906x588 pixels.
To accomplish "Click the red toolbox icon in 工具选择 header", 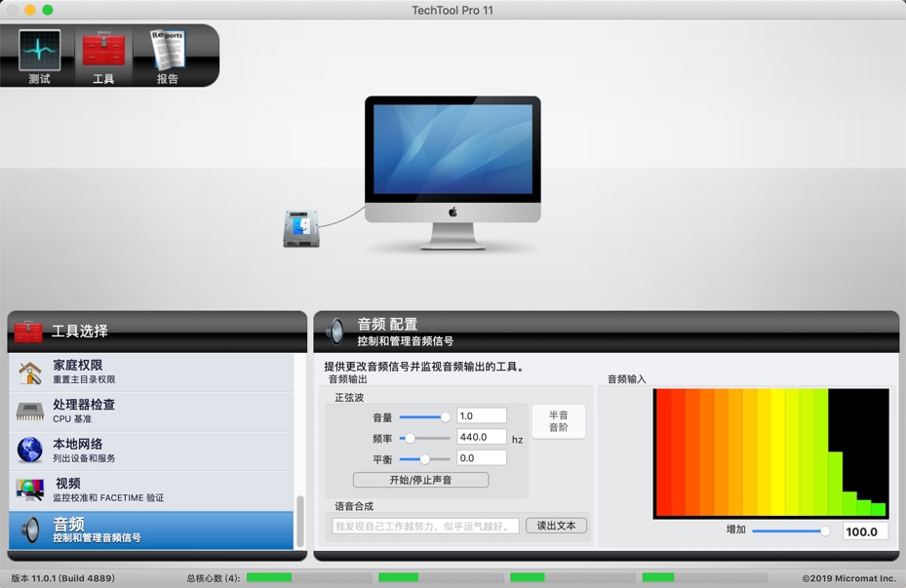I will point(28,332).
